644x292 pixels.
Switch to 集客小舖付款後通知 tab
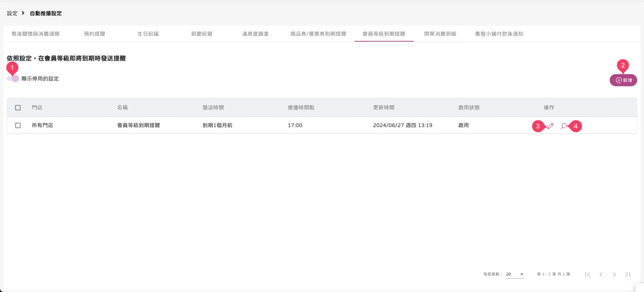click(499, 34)
